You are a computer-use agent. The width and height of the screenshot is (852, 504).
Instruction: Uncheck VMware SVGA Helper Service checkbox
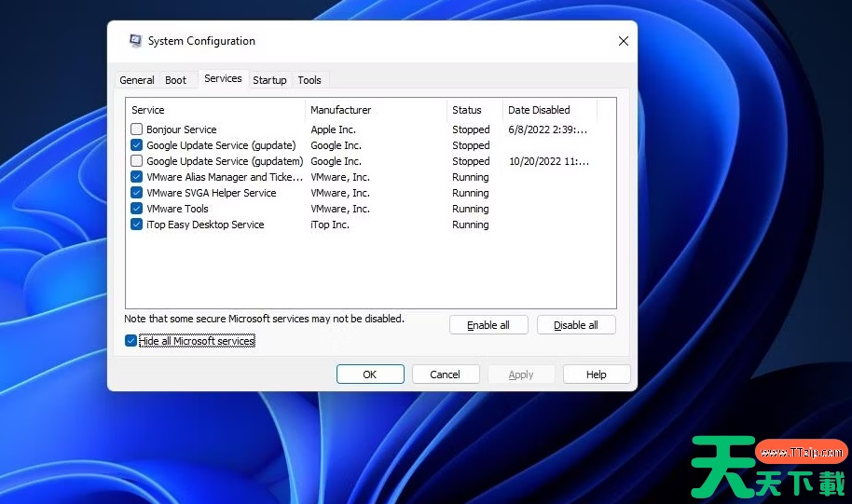[x=136, y=193]
